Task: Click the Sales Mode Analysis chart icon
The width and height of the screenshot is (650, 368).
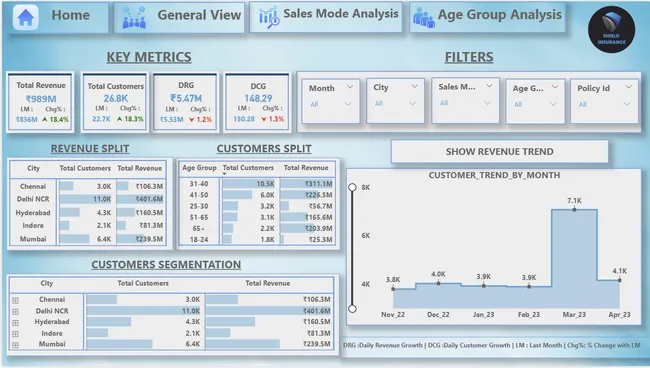Action: 269,17
